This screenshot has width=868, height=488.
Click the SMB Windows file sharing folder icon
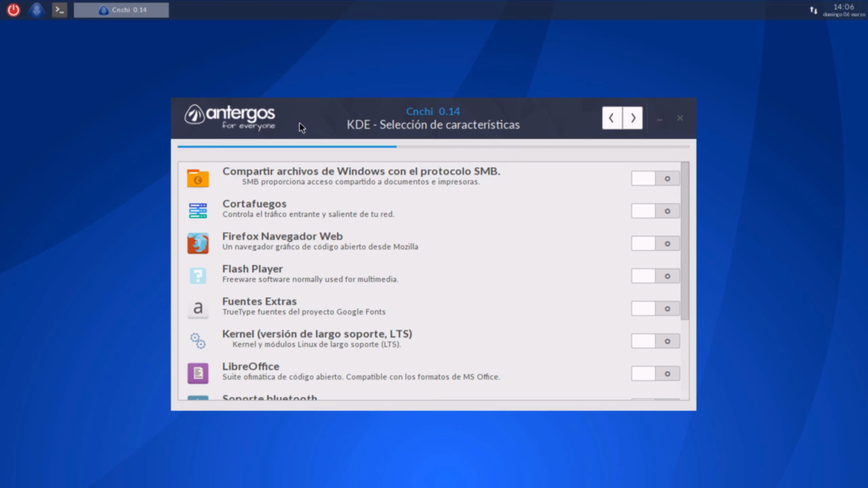pos(198,179)
